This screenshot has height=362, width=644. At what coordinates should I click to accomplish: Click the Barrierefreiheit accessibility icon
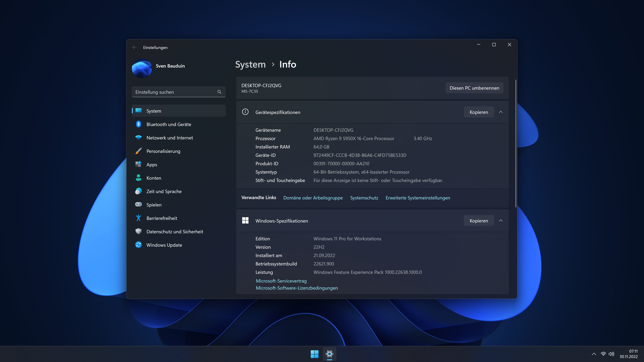[138, 218]
